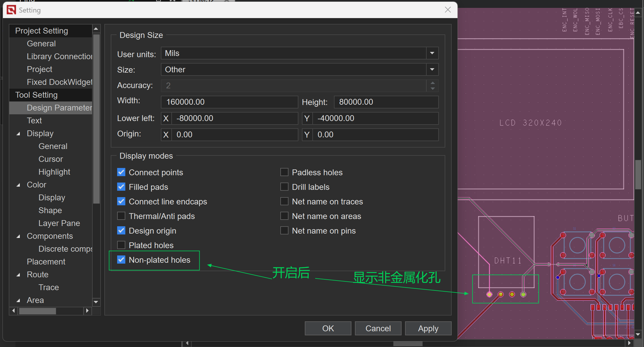
Task: Open the Size dropdown
Action: coord(432,70)
